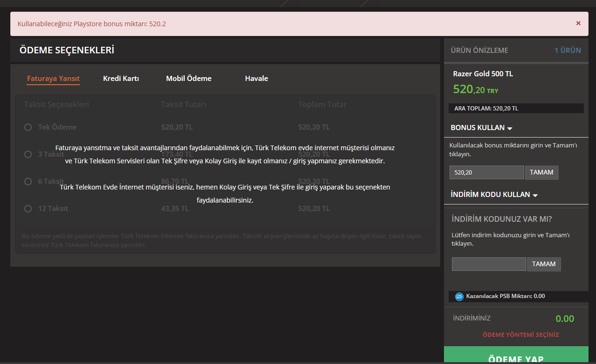Click the ÖDEME SEÇENEKLERİ heading
596x364 pixels.
coord(67,50)
